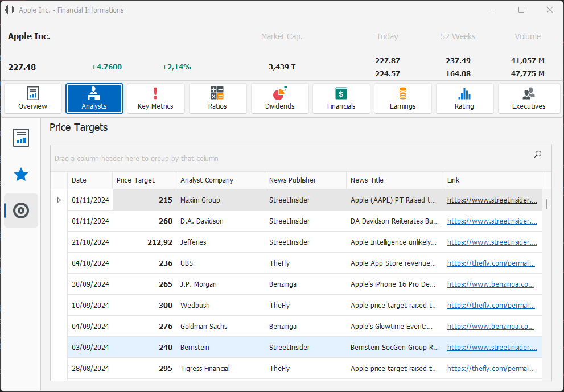Go to the Financials tab

(341, 98)
